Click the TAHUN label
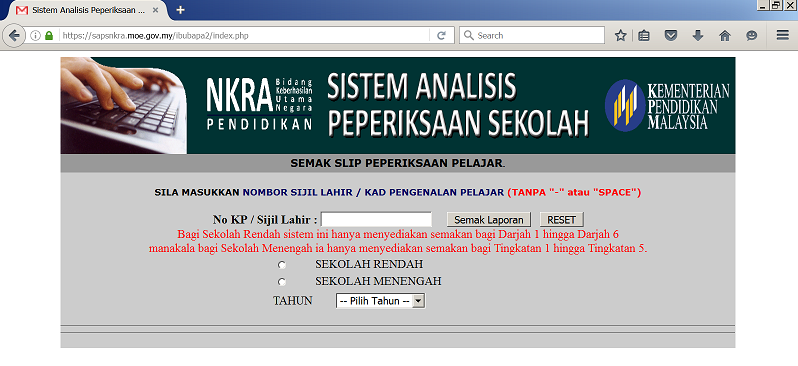 (x=293, y=301)
